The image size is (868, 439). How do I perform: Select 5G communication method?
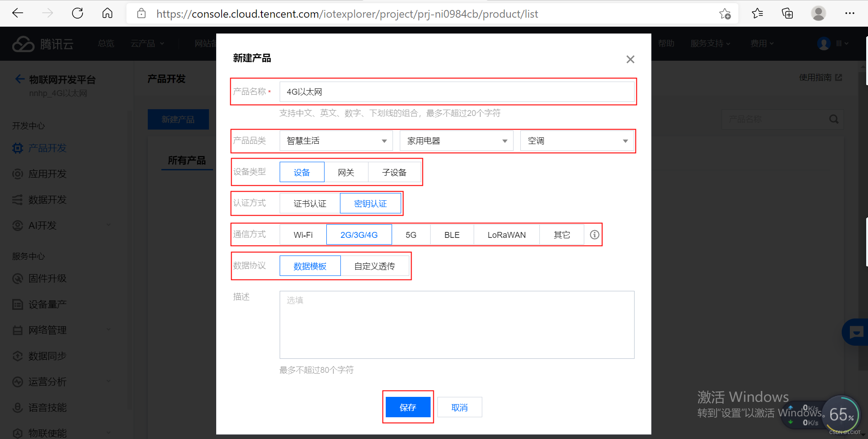pos(411,235)
